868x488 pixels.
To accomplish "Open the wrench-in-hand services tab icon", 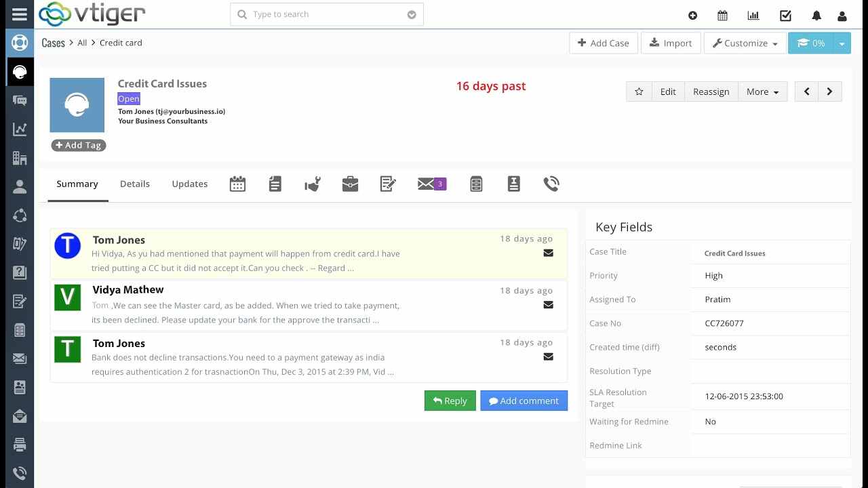I will pyautogui.click(x=313, y=184).
